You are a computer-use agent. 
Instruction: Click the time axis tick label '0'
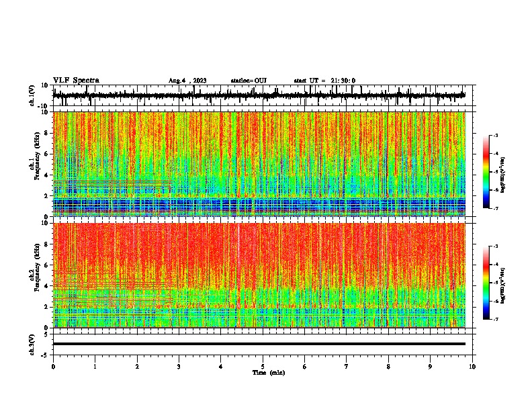click(x=53, y=367)
